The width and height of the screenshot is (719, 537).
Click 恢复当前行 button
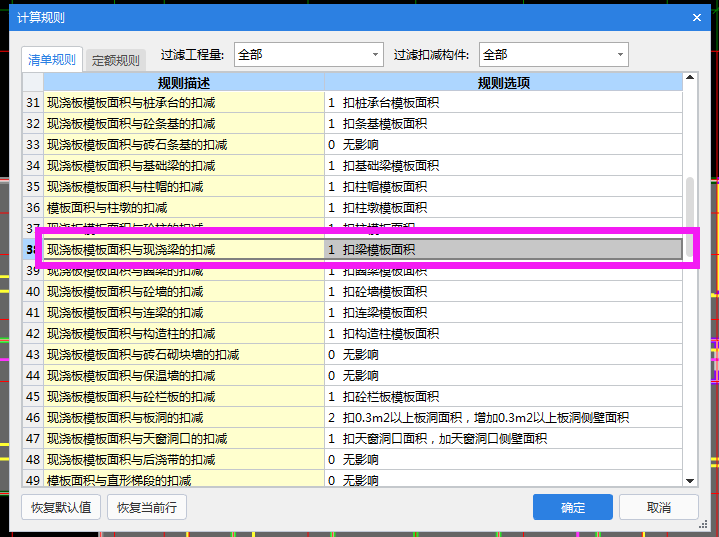(147, 507)
